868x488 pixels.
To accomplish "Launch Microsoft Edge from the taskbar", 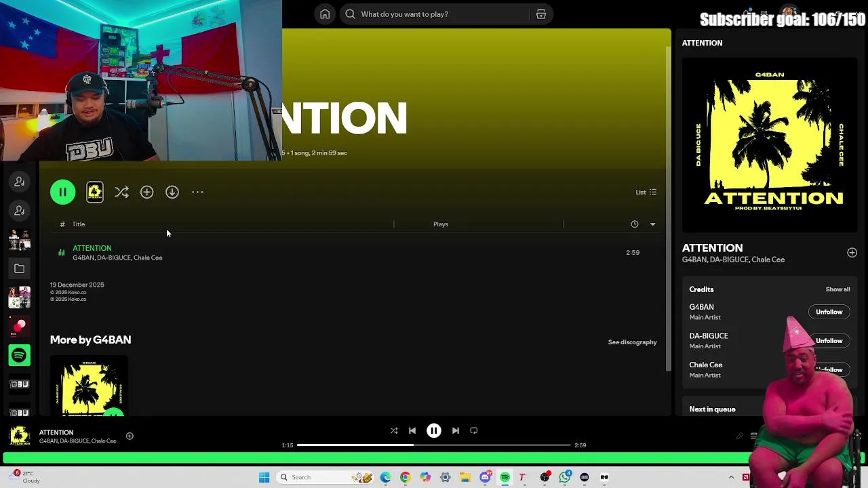I will pyautogui.click(x=385, y=478).
